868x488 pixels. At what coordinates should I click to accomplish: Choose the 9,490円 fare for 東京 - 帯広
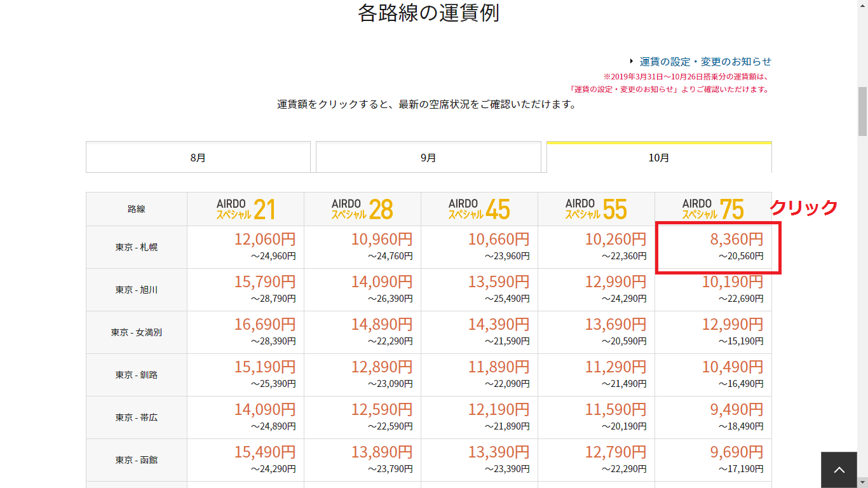click(736, 410)
